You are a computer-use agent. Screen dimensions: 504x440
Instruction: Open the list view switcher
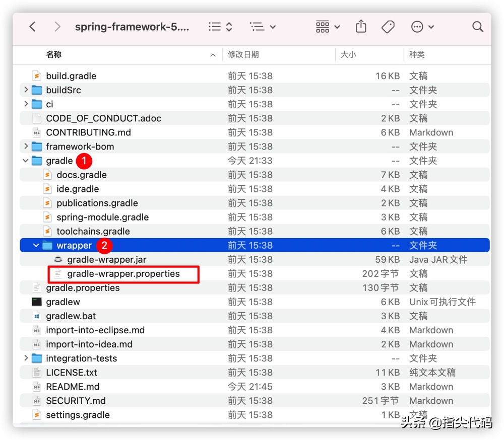(x=220, y=27)
